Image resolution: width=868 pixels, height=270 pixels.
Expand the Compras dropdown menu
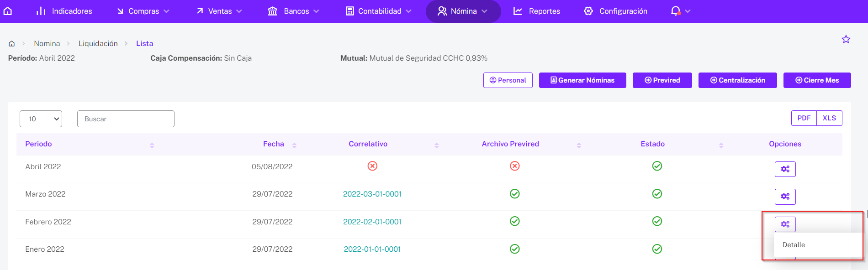click(x=143, y=11)
